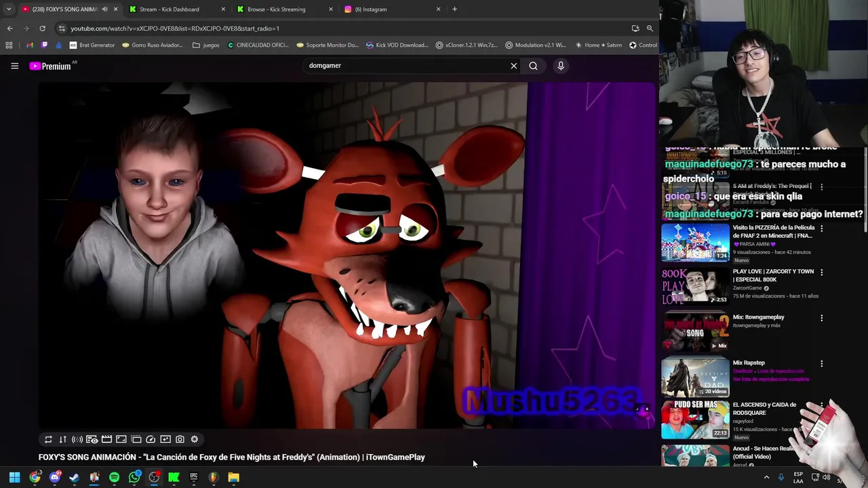Viewport: 868px width, 488px height.
Task: Open the Gmail bookmark icon
Action: [x=30, y=45]
